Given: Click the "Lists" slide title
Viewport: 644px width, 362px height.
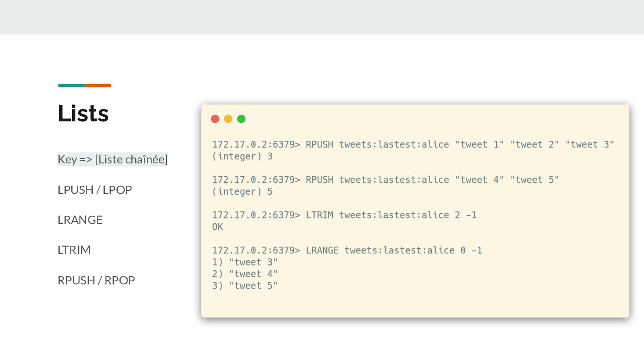Looking at the screenshot, I should coord(83,114).
